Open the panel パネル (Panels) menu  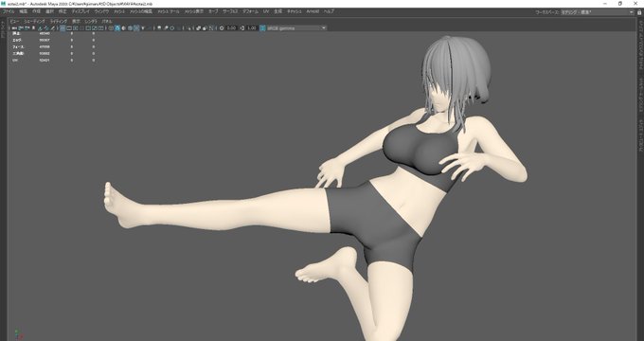tap(107, 21)
